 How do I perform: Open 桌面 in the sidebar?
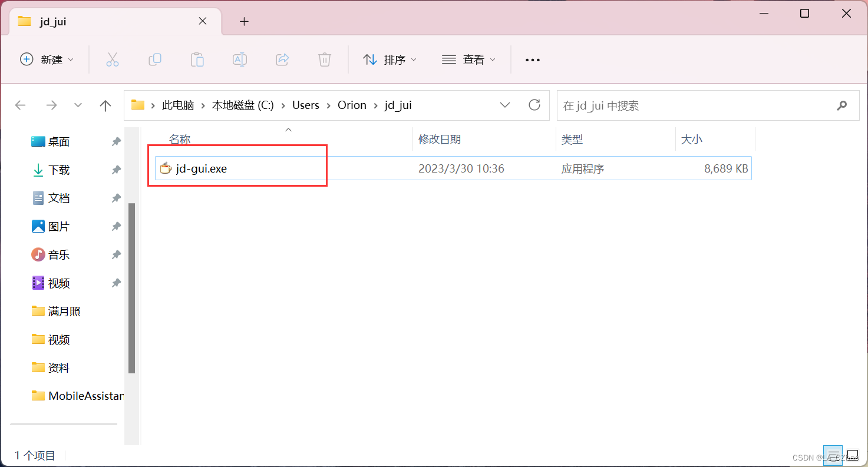[59, 142]
